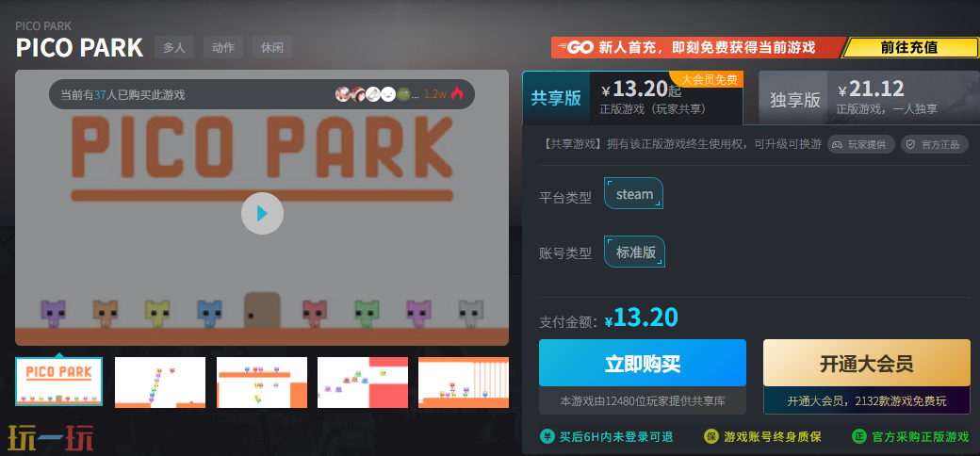
Task: Click the 官方采购正版游戏 text
Action: (x=921, y=436)
